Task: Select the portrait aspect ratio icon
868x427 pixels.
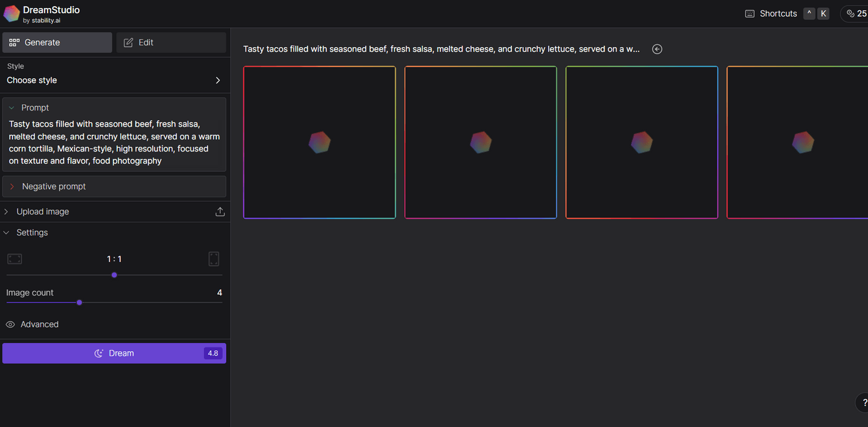Action: point(214,259)
